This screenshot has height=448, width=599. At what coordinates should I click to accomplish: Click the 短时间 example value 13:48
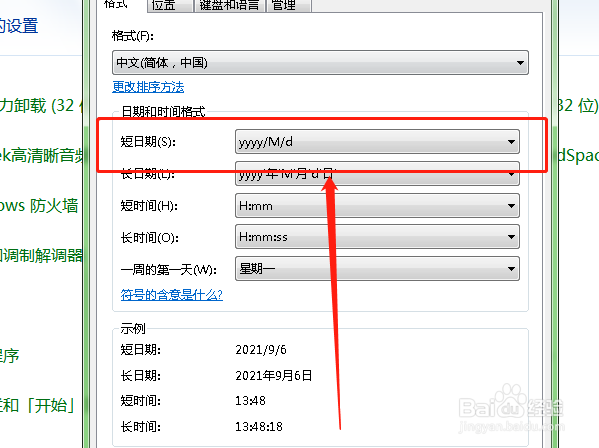250,401
